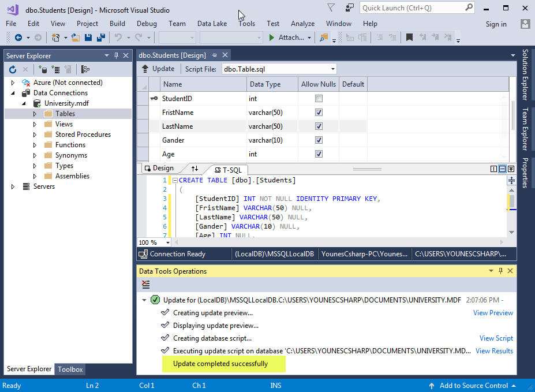Click the Attach button on the Debug toolbar
Screen dimensions: 535x392
point(287,38)
